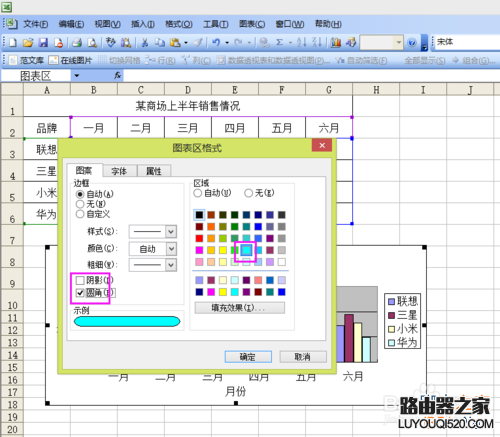Click the 填充效果 fill effects button
This screenshot has height=437, width=500.
pos(240,308)
